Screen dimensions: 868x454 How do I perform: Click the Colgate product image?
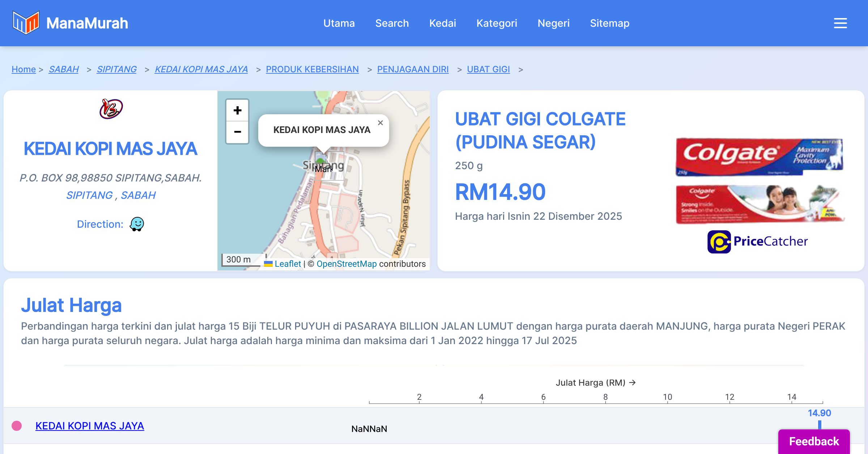[759, 180]
